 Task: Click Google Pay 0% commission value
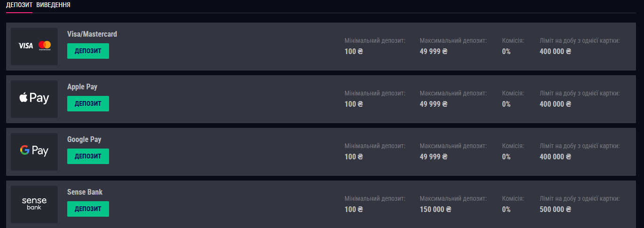tap(506, 157)
